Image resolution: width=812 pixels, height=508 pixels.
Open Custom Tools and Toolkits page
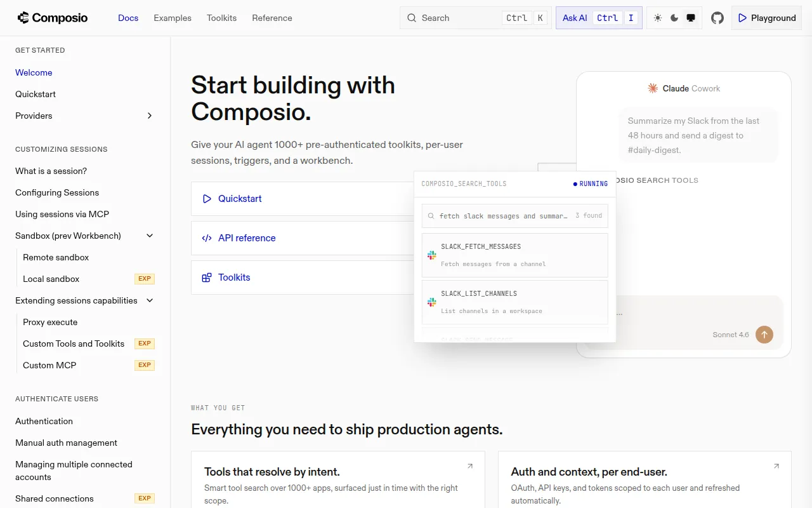coord(74,344)
